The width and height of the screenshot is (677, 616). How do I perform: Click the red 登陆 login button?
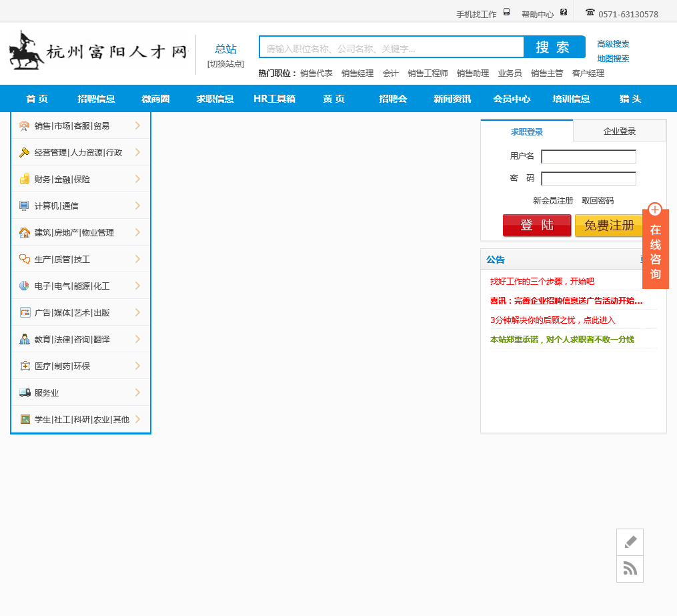pyautogui.click(x=537, y=225)
